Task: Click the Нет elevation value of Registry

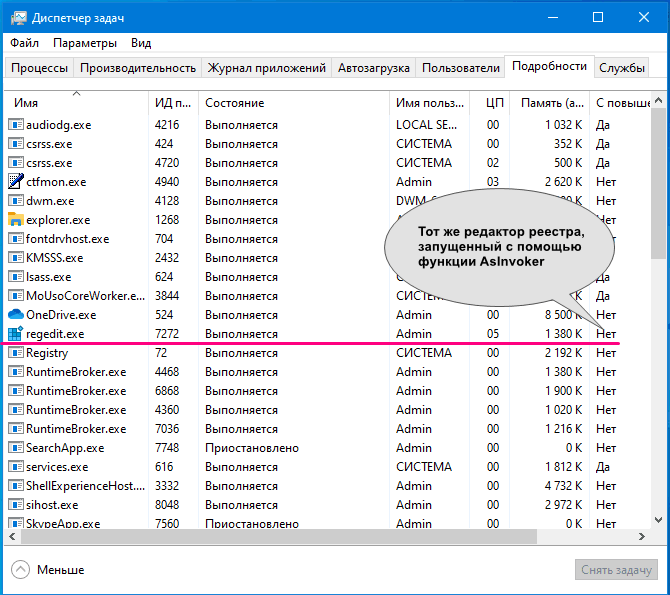Action: point(606,353)
